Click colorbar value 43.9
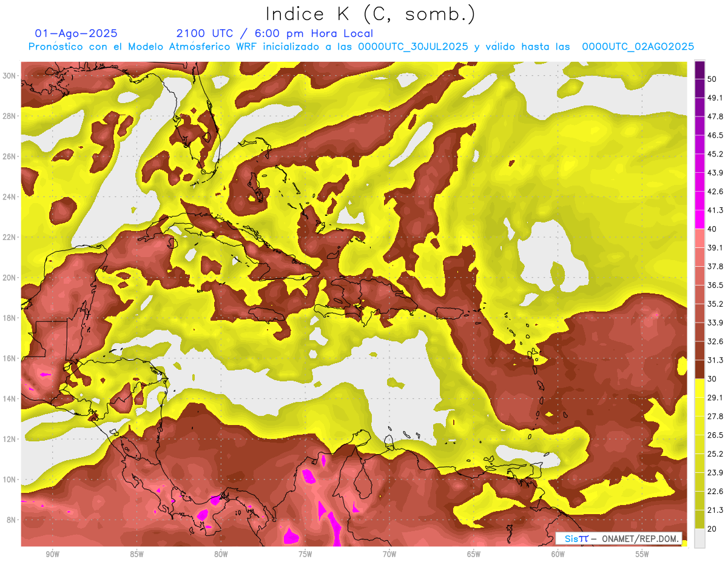 click(x=715, y=173)
